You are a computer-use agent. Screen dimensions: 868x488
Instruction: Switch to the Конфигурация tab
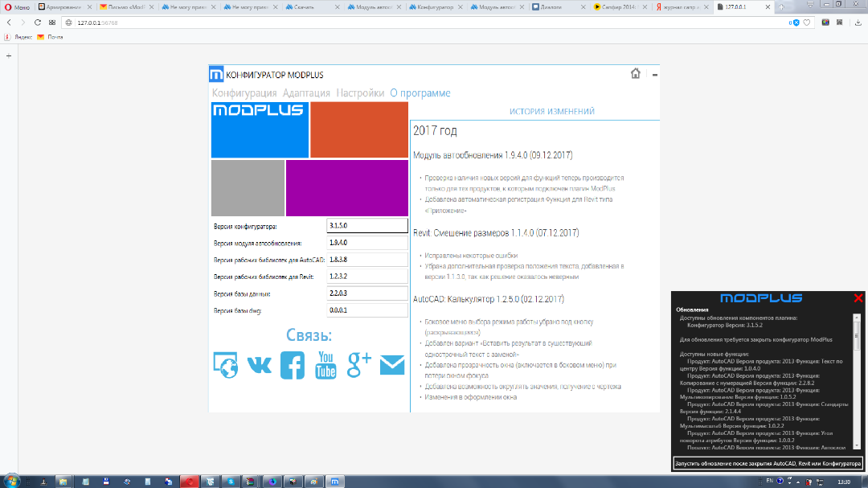coord(244,93)
